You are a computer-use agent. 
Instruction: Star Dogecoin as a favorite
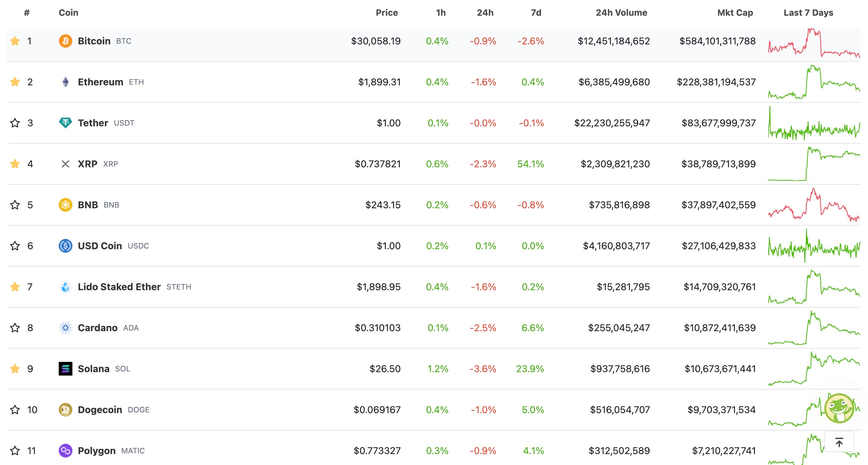tap(15, 410)
